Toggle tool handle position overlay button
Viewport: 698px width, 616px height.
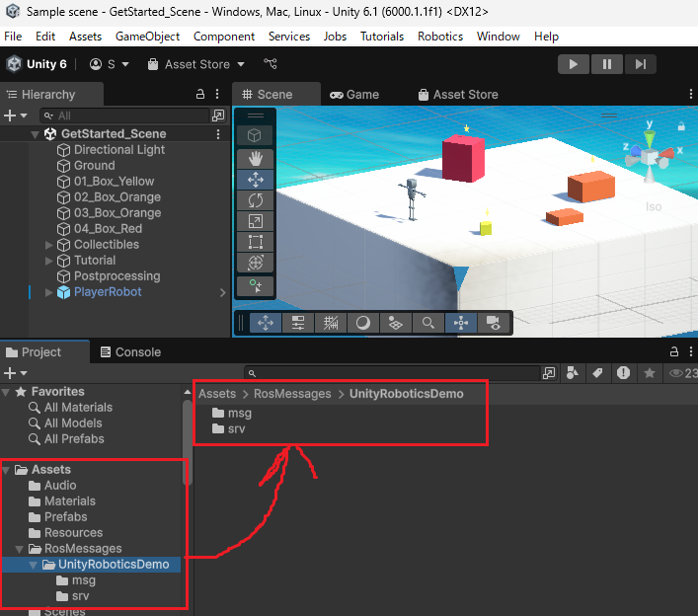pos(266,323)
